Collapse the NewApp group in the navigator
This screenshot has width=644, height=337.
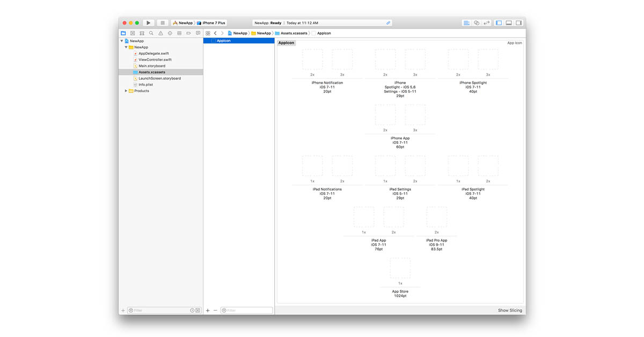coord(126,47)
